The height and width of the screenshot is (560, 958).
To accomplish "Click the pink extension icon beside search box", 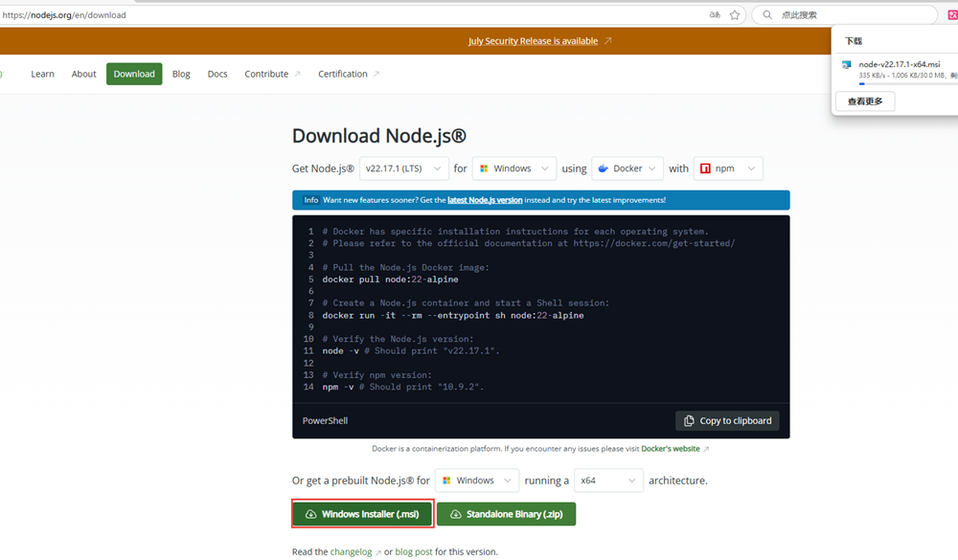I will (x=952, y=14).
